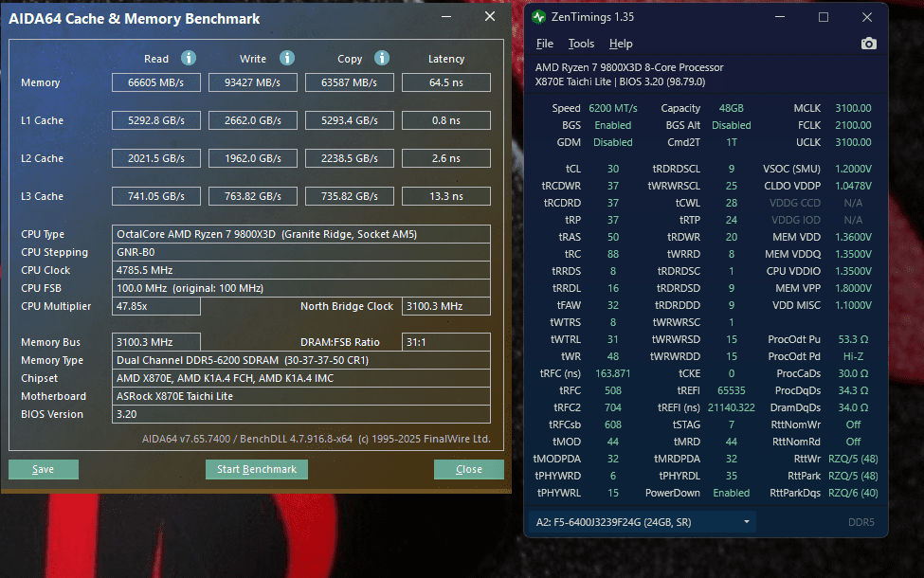This screenshot has width=924, height=578.
Task: Click L2 Cache Copy 2238.5 GB/s field
Action: pos(350,158)
